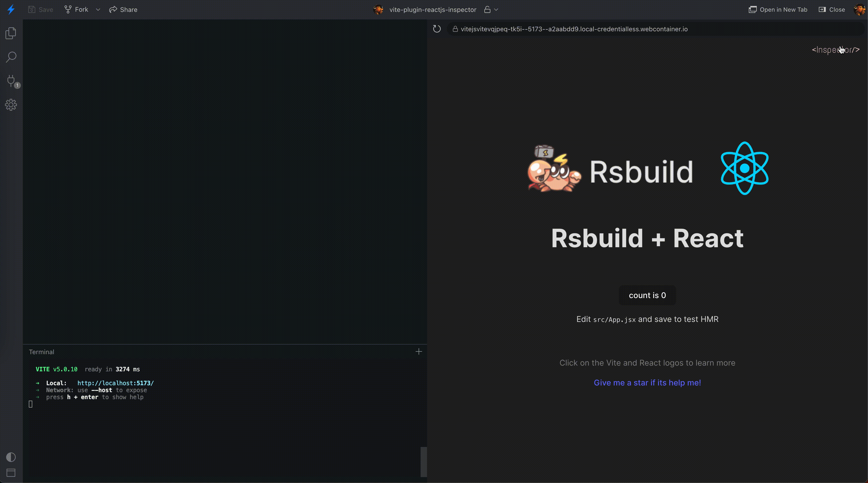Open the Search sidebar icon

11,57
